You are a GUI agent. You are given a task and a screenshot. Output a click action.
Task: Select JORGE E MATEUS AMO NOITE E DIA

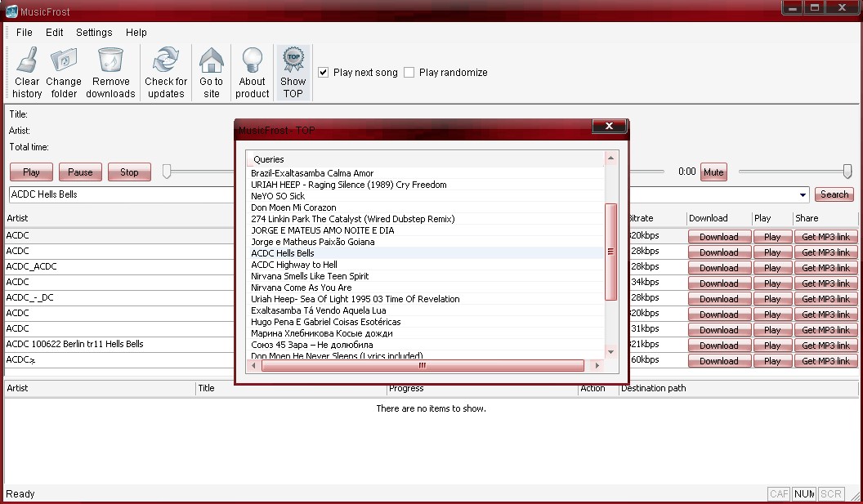[x=323, y=230]
